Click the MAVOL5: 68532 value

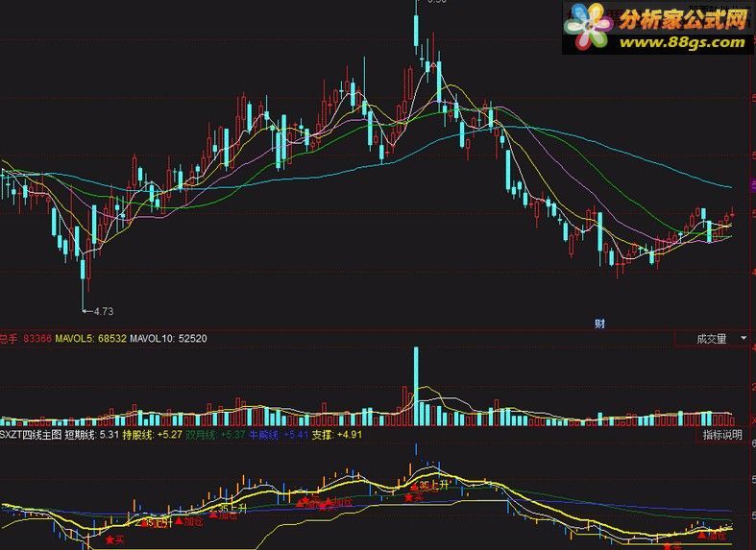point(90,339)
